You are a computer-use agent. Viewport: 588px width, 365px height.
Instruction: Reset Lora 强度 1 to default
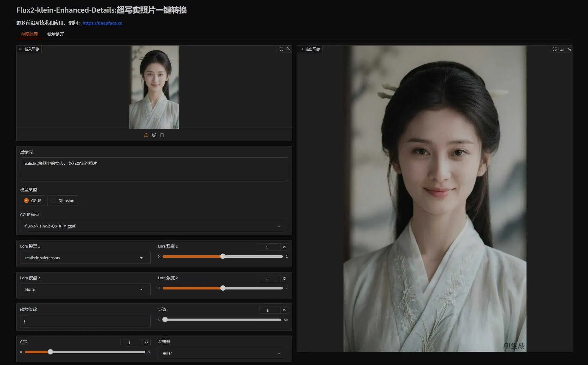[x=284, y=247]
